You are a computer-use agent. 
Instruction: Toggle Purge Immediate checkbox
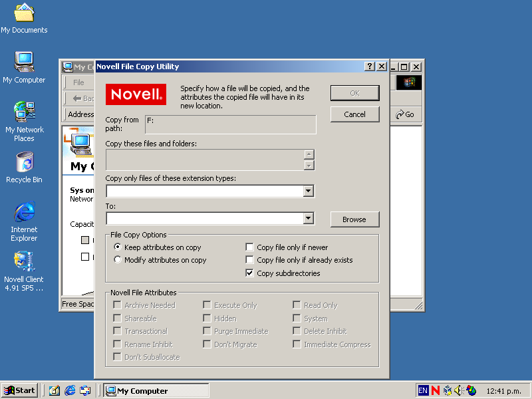[207, 331]
